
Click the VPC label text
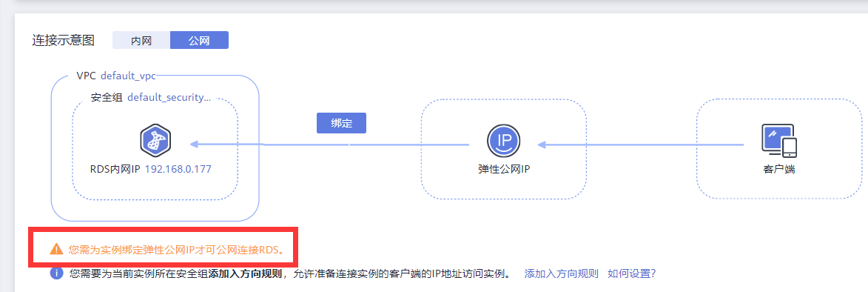(x=87, y=76)
